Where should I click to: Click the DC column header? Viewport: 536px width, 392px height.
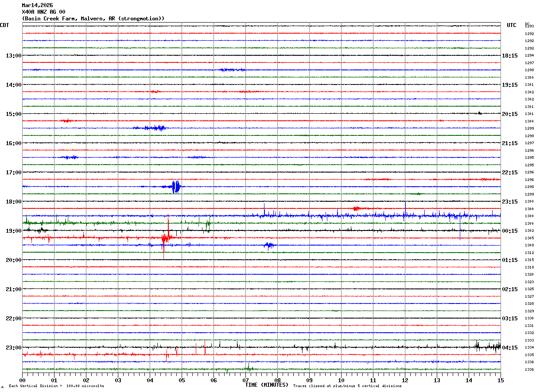(x=527, y=24)
